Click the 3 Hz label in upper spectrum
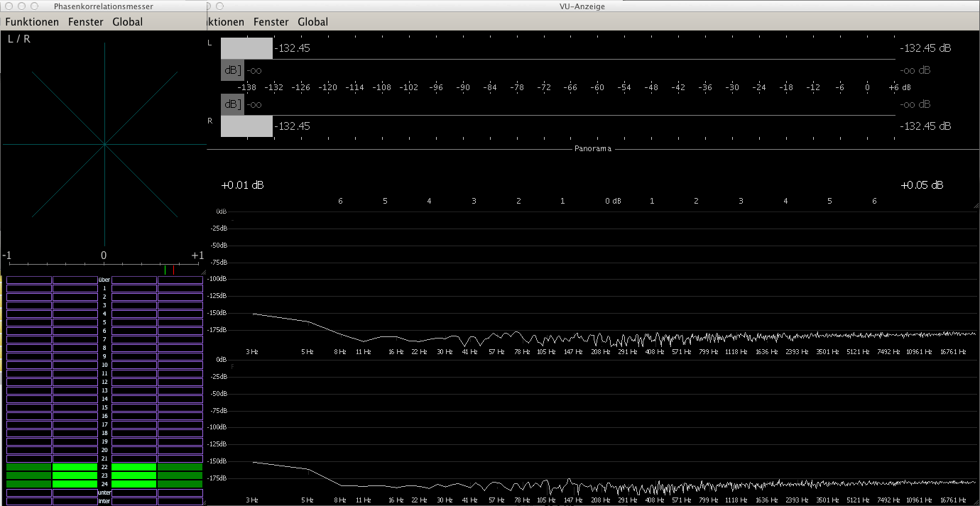980x506 pixels. point(252,351)
